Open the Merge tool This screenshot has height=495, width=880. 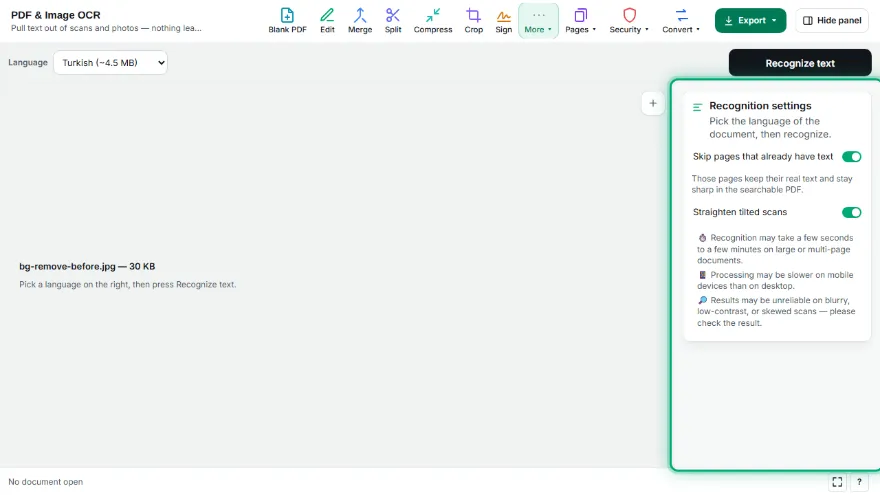(360, 21)
